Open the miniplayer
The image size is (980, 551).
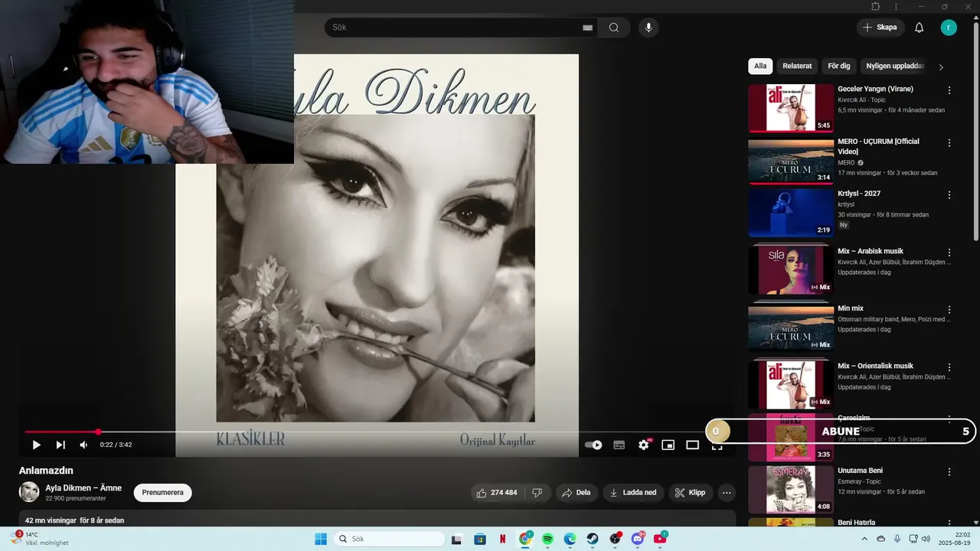[668, 445]
